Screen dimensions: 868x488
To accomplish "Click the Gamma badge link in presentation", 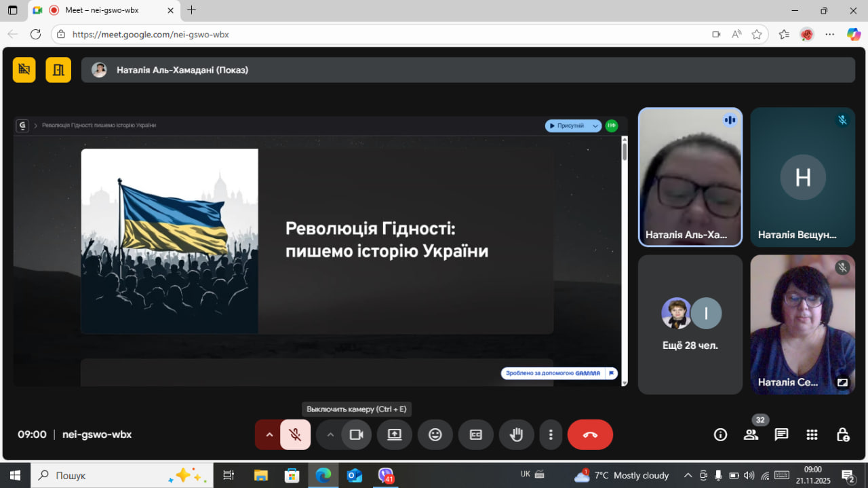I will (559, 373).
